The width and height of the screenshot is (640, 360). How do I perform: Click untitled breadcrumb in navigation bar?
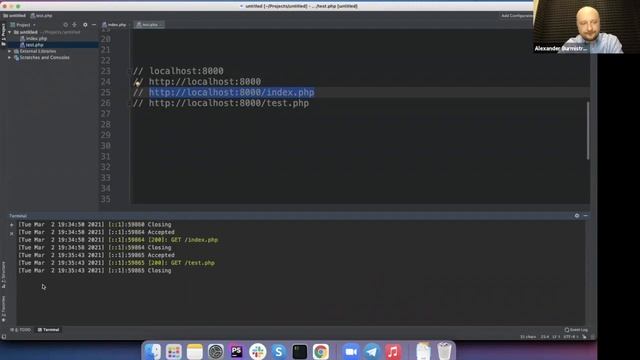click(x=15, y=16)
